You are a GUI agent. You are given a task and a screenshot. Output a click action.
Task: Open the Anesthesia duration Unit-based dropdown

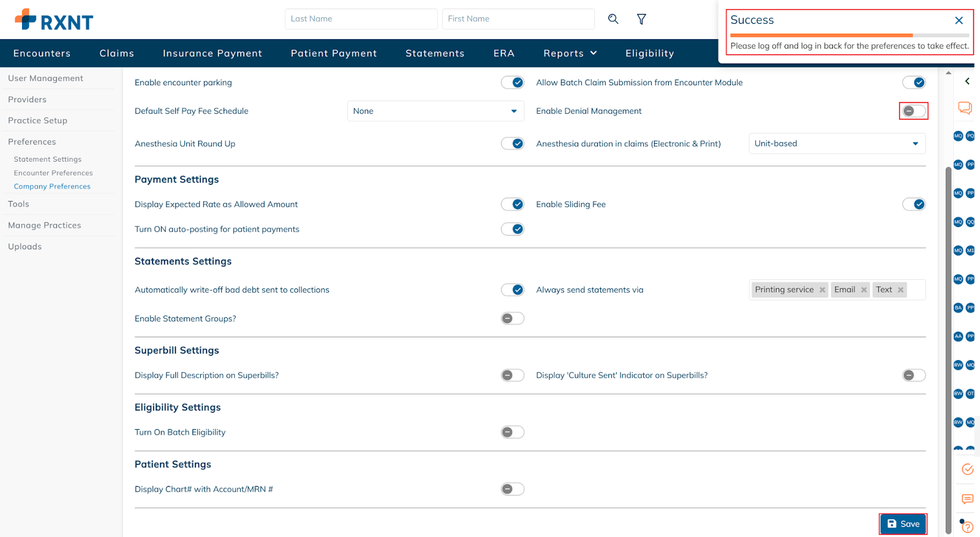tap(837, 144)
